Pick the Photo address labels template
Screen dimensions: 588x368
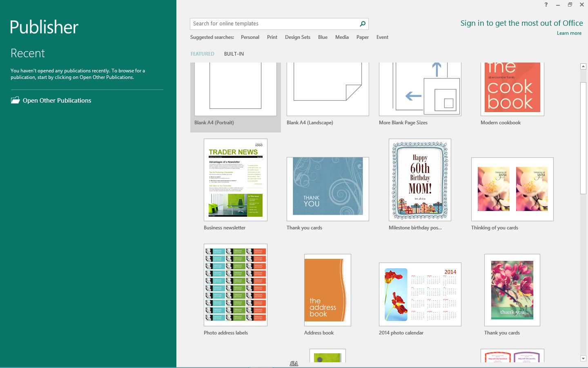point(235,285)
